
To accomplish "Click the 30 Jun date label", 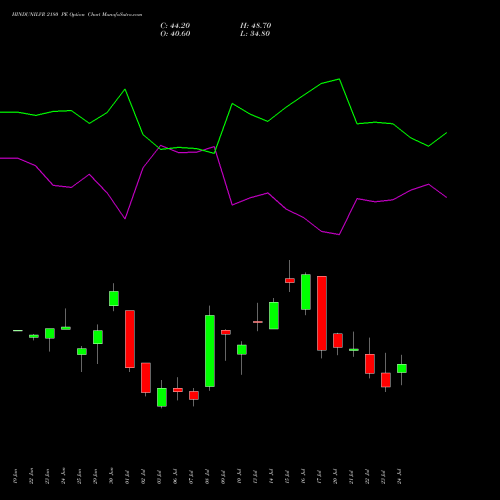I will pyautogui.click(x=112, y=477).
